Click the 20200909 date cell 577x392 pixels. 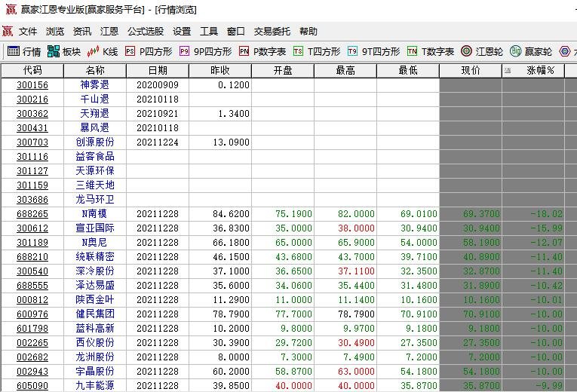click(x=158, y=85)
